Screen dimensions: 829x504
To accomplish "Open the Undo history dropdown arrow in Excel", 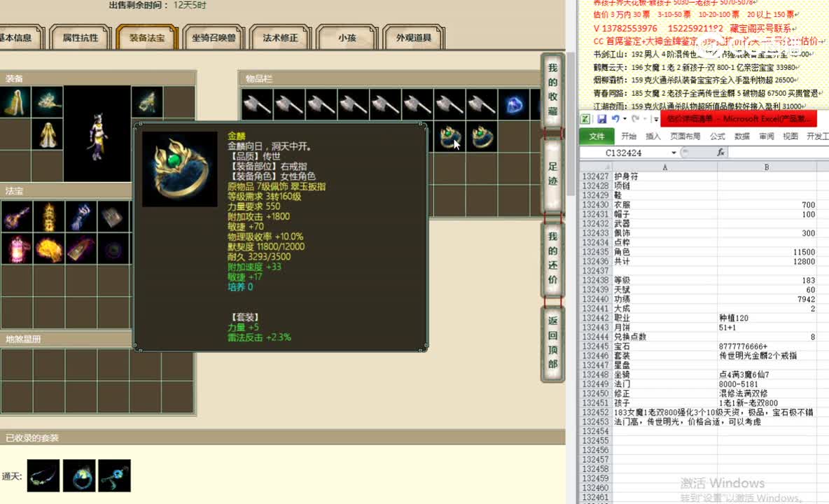I will pos(625,119).
